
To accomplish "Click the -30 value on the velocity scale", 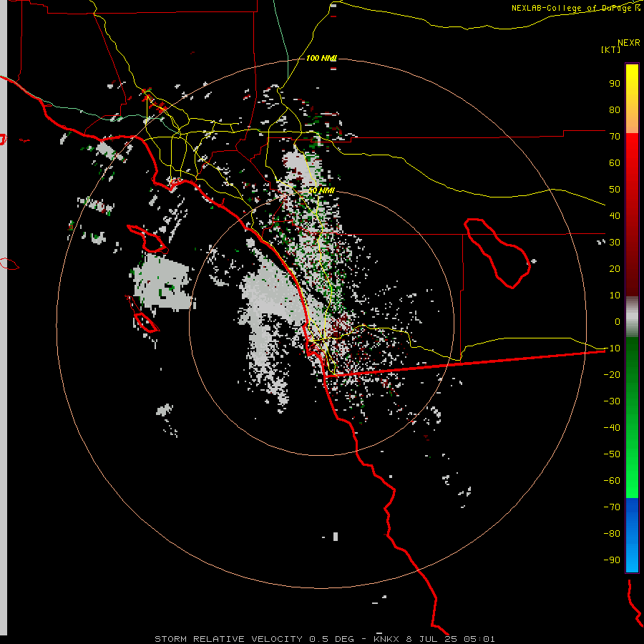I will pos(612,401).
